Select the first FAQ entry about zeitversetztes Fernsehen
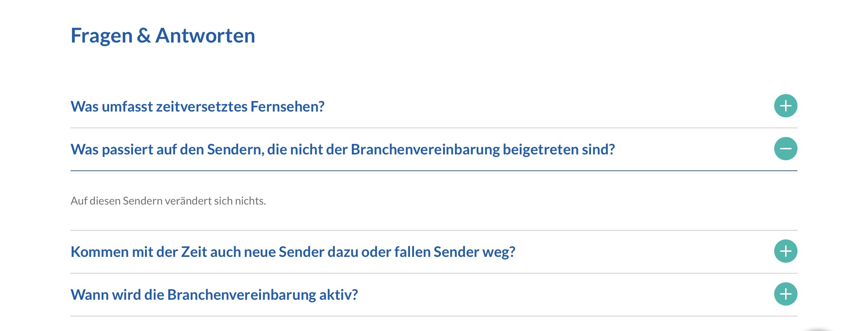Screen dimensions: 868x331 pyautogui.click(x=197, y=107)
